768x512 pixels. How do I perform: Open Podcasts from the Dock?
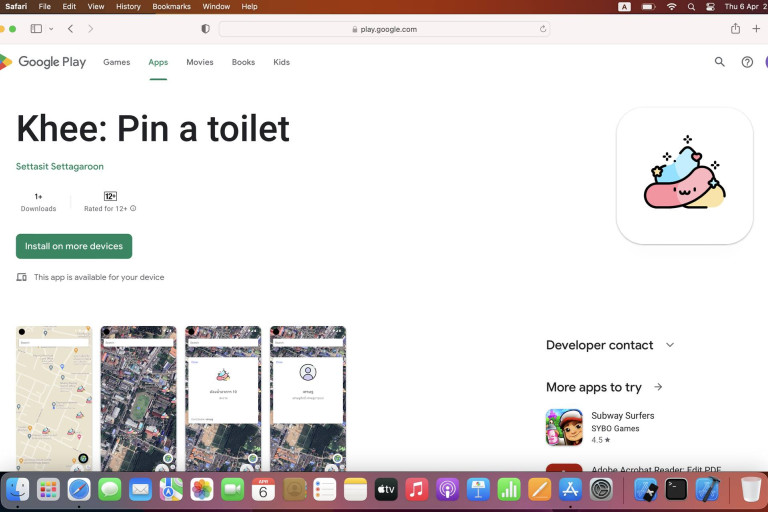point(448,489)
